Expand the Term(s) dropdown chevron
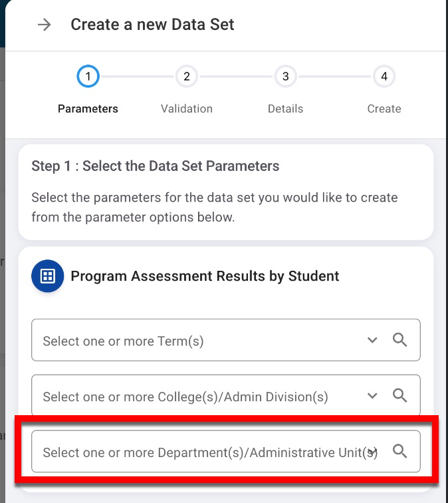The image size is (448, 503). 372,340
